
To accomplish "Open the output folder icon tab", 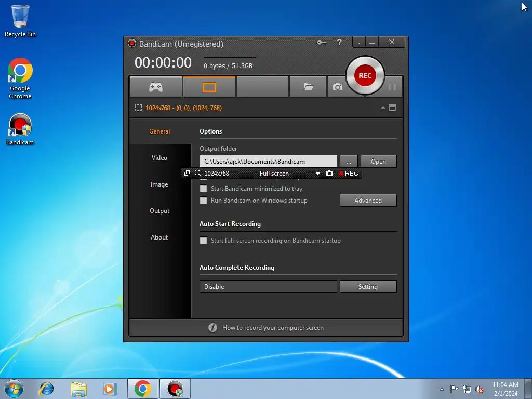I will (308, 87).
